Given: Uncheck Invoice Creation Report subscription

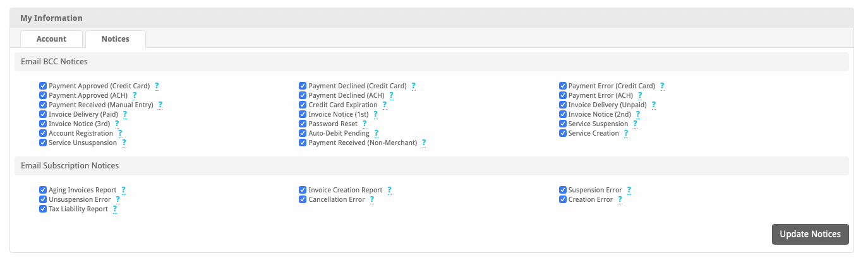Looking at the screenshot, I should pos(303,190).
